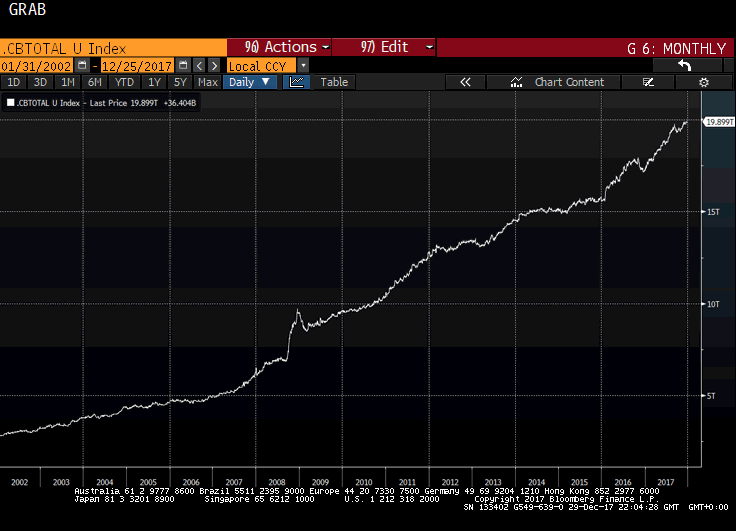Click the GRAB title text
Image resolution: width=736 pixels, height=531 pixels.
(27, 9)
